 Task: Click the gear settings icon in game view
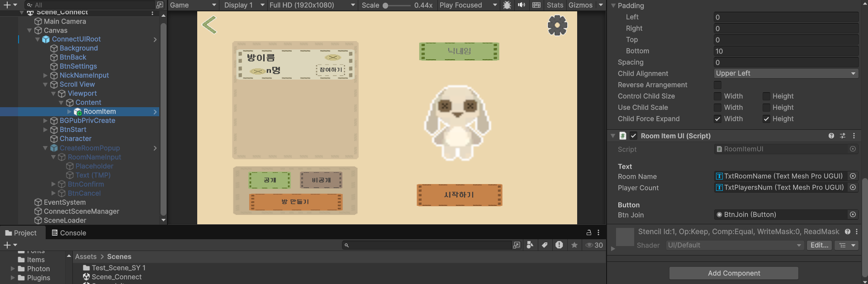coord(557,25)
